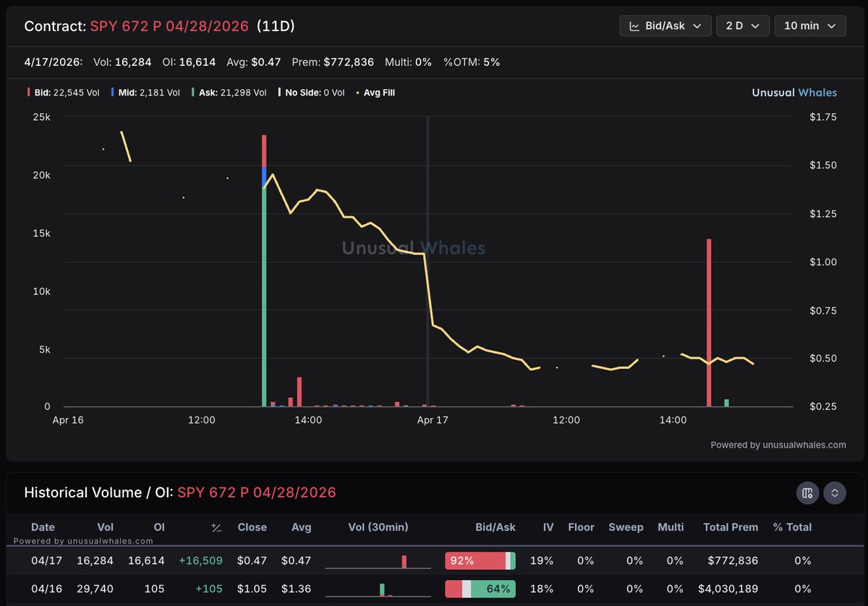The height and width of the screenshot is (606, 868).
Task: Sort table by Avg column header
Action: [x=301, y=527]
